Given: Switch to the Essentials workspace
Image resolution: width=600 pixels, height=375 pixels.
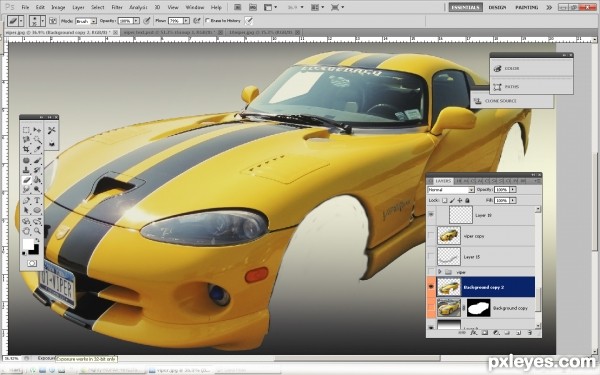Looking at the screenshot, I should [x=465, y=7].
